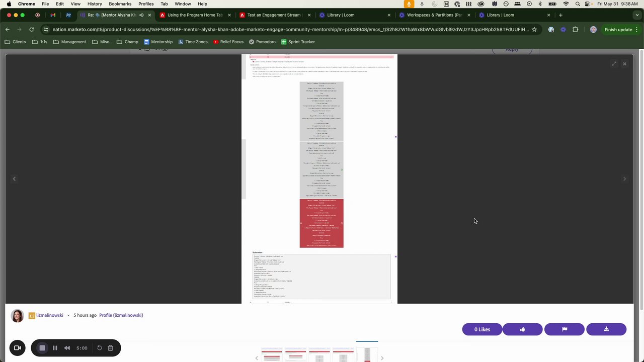The width and height of the screenshot is (644, 362).
Task: Like the post with thumbs-up button
Action: point(522,329)
